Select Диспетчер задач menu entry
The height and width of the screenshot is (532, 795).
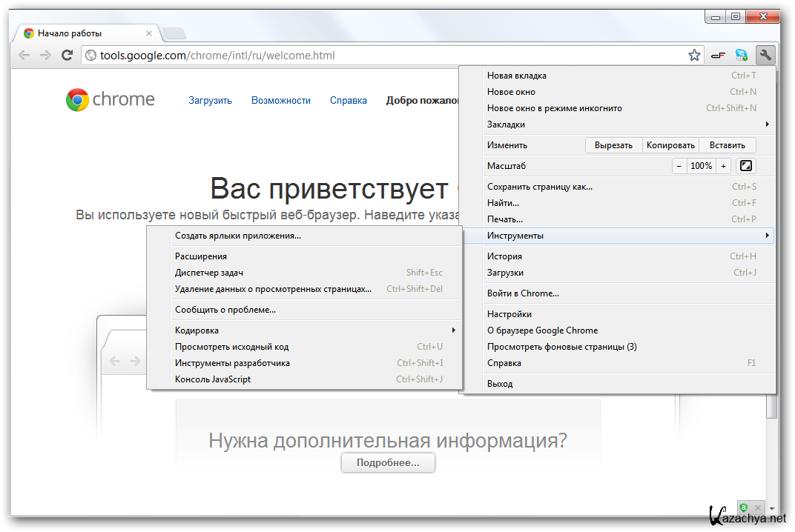click(x=209, y=273)
